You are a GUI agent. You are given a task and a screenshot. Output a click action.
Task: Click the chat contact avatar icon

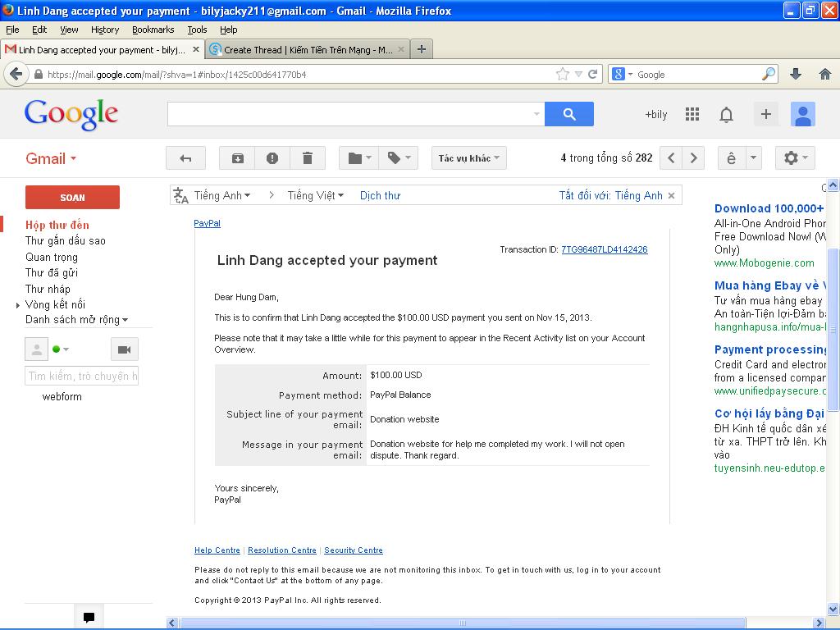click(x=36, y=349)
